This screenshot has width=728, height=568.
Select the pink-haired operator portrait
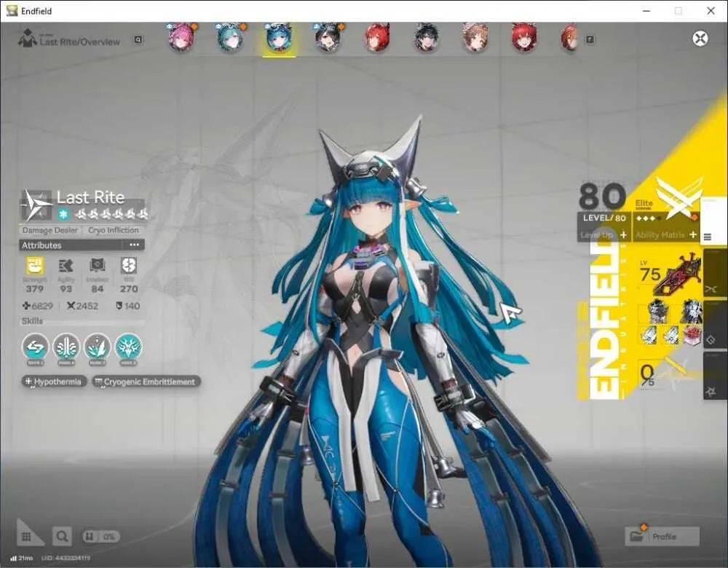pyautogui.click(x=181, y=38)
